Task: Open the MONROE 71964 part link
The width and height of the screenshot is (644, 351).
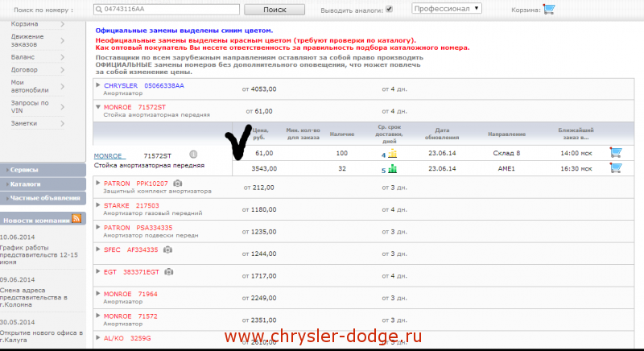Action: (x=130, y=294)
